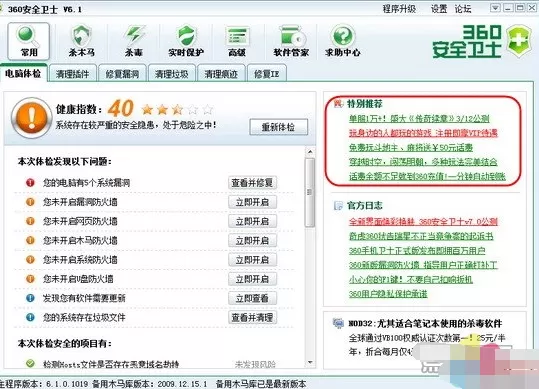Open the 360用户隐私保护承诺 link
539x389 pixels.
tap(388, 294)
